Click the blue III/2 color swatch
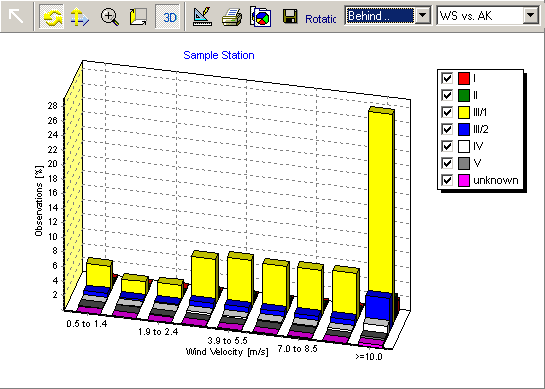545x389 pixels. point(464,129)
